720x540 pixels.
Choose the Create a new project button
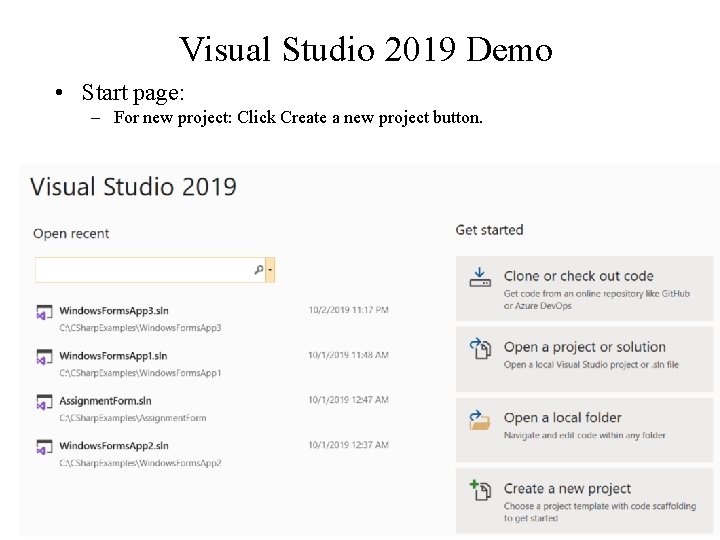(x=584, y=499)
